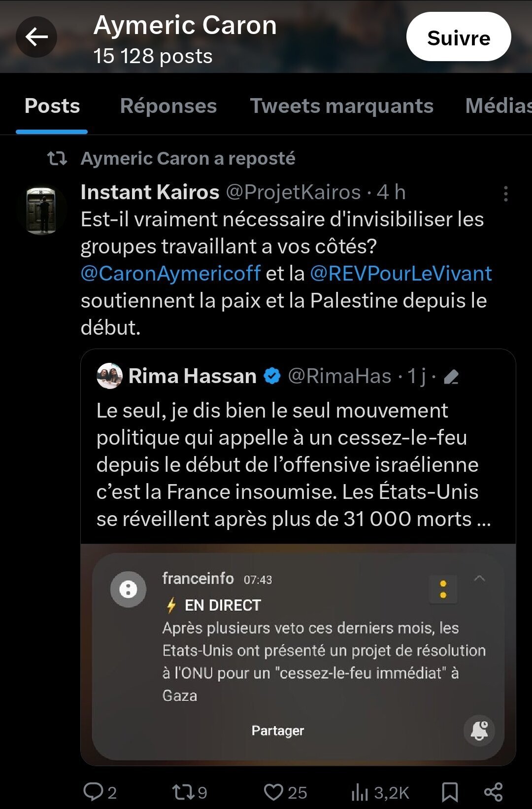Tap the notification bell icon in franceinfo card
Screen dimensions: 532x809
coord(479,731)
